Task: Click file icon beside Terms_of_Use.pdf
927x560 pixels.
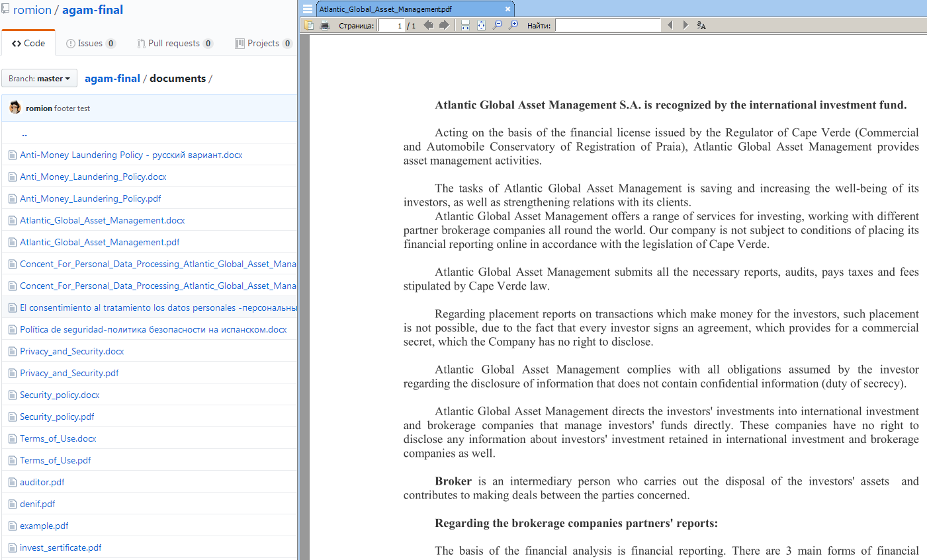Action: 12,460
